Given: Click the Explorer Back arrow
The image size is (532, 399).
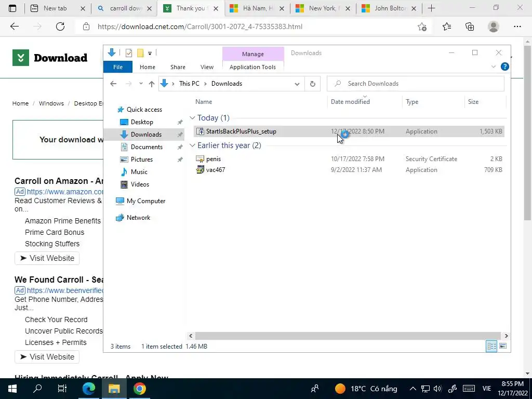Looking at the screenshot, I should 113,84.
